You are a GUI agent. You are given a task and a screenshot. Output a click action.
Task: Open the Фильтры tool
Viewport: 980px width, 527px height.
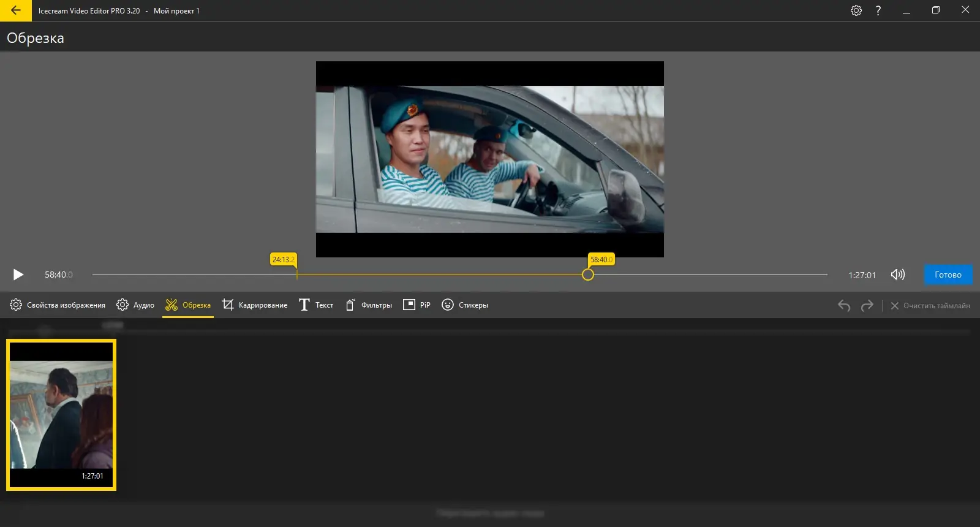pos(369,305)
